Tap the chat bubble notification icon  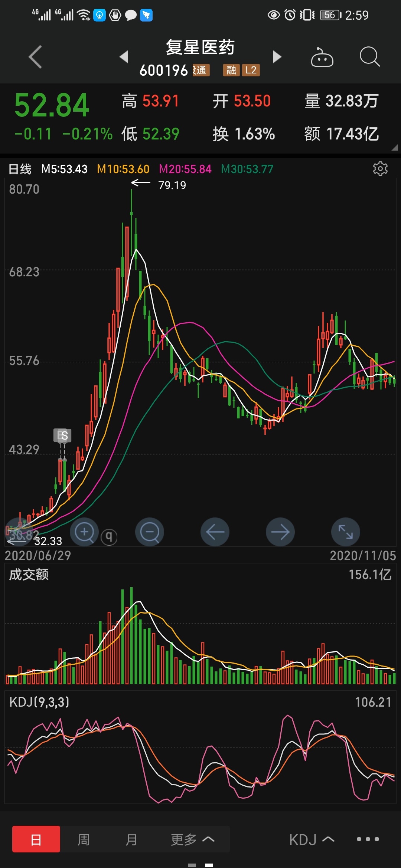(131, 15)
